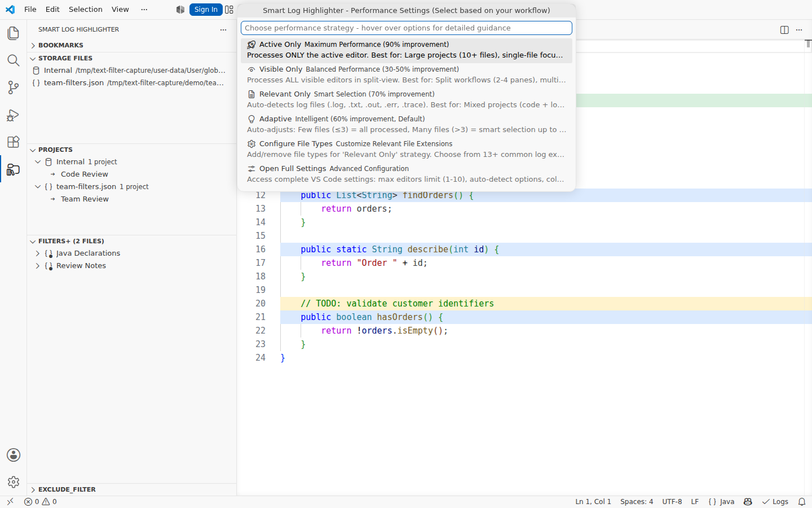Open the Search view in the activity bar
812x508 pixels.
tap(14, 60)
